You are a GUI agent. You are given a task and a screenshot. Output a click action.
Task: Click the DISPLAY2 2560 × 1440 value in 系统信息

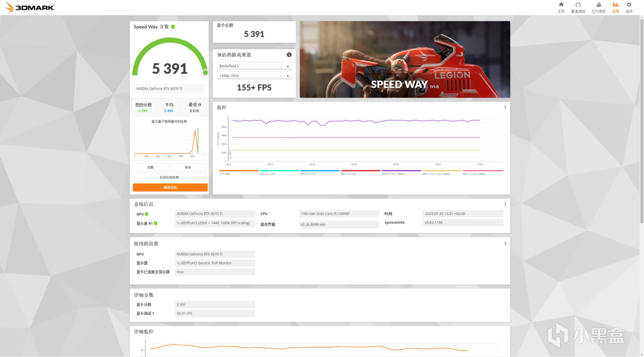pyautogui.click(x=215, y=223)
